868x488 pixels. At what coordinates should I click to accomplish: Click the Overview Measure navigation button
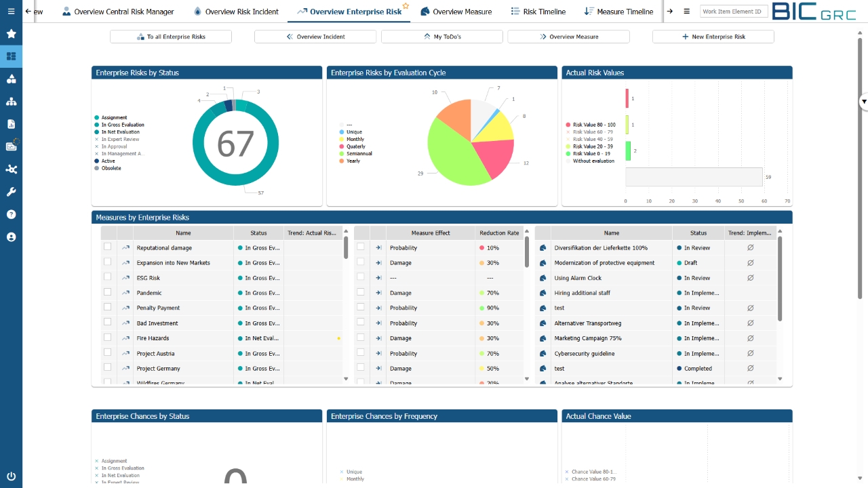click(x=568, y=37)
